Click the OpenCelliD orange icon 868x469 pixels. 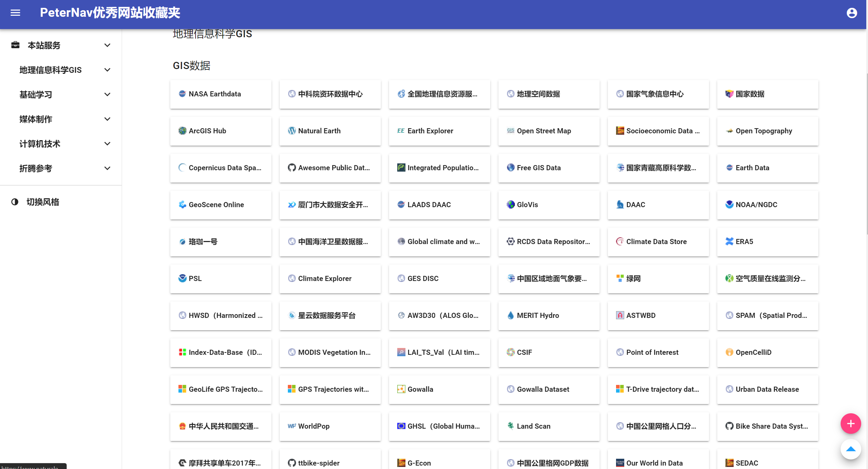[729, 352]
